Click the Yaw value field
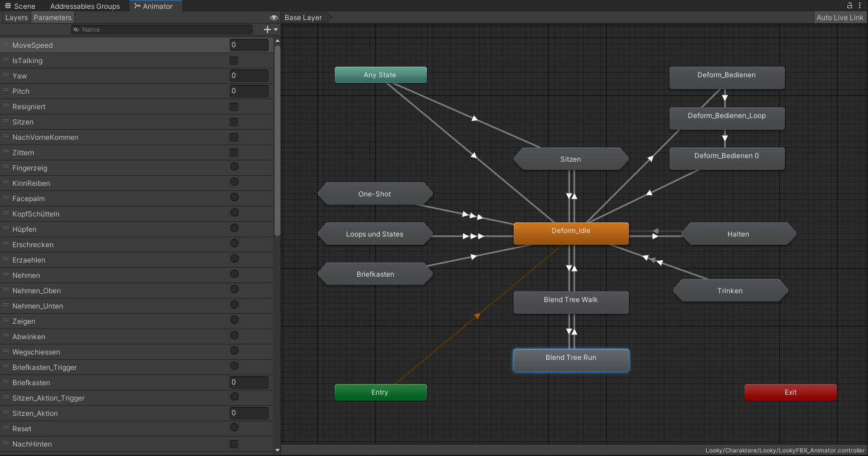The height and width of the screenshot is (456, 868). pyautogui.click(x=249, y=76)
